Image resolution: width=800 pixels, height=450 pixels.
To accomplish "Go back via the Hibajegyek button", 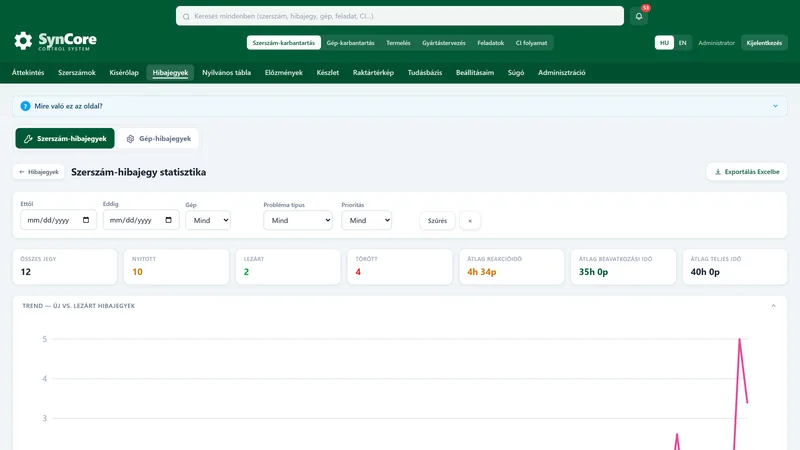I will (39, 172).
